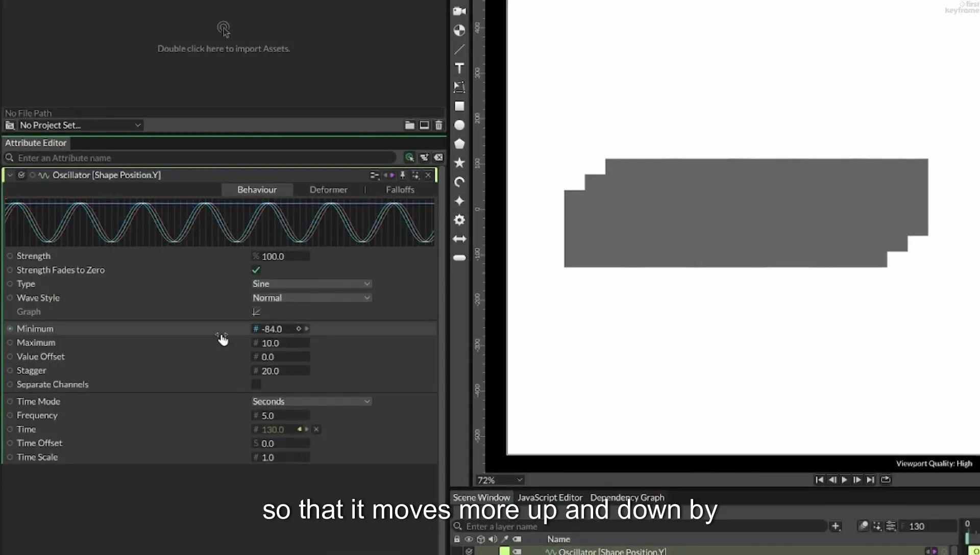Uncheck Strength Fades to Zero
Screen dimensions: 980x555
coord(256,270)
